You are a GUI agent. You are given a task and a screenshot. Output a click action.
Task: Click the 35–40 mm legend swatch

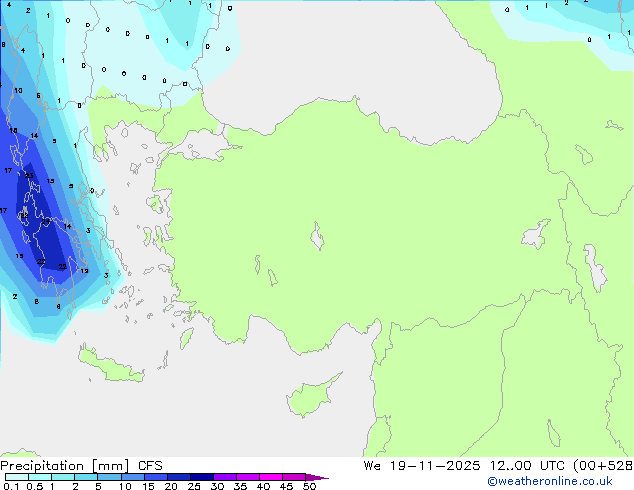tap(248, 477)
